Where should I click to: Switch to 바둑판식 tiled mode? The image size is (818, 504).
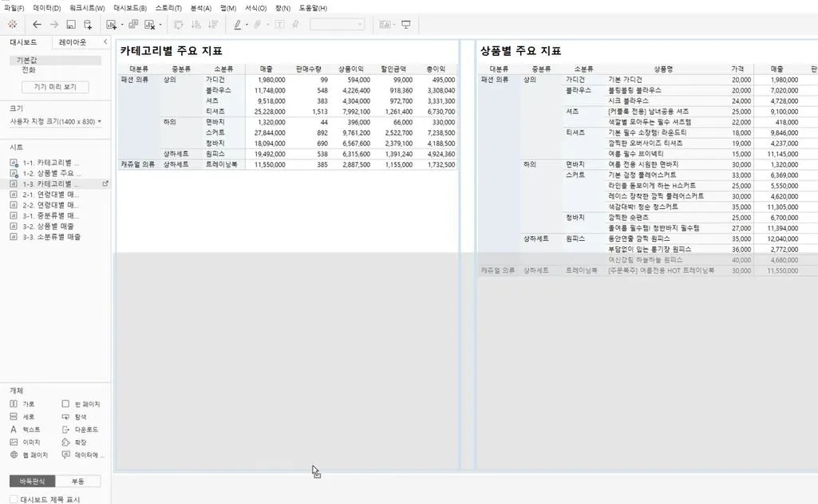(x=33, y=481)
